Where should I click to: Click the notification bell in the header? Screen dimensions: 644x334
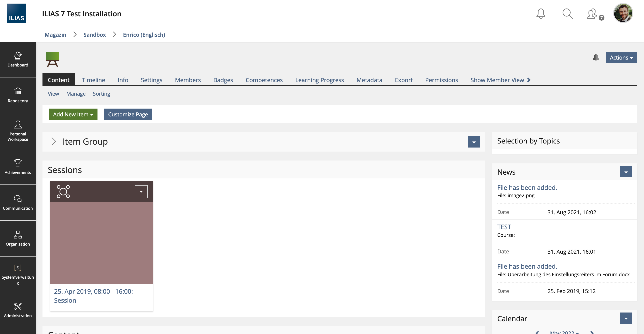540,13
